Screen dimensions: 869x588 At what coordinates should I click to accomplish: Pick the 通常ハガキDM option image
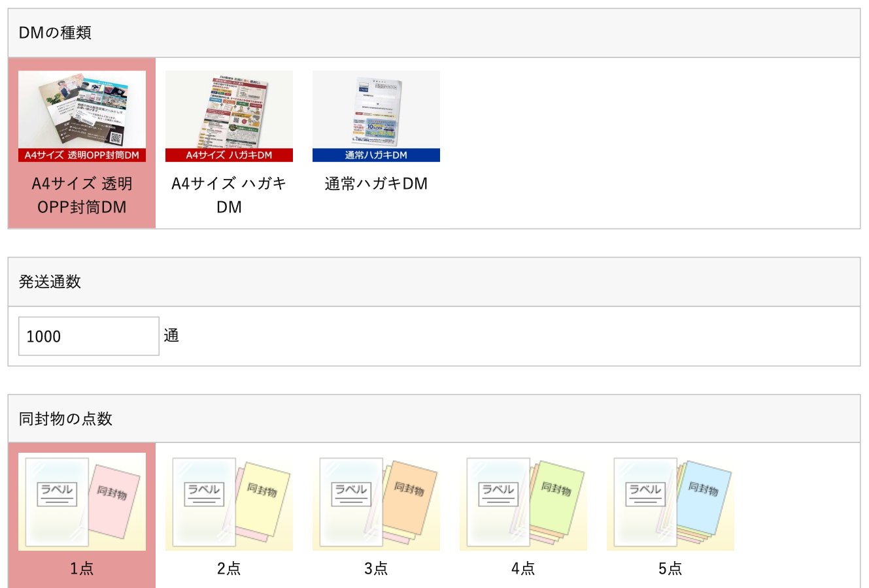point(376,116)
